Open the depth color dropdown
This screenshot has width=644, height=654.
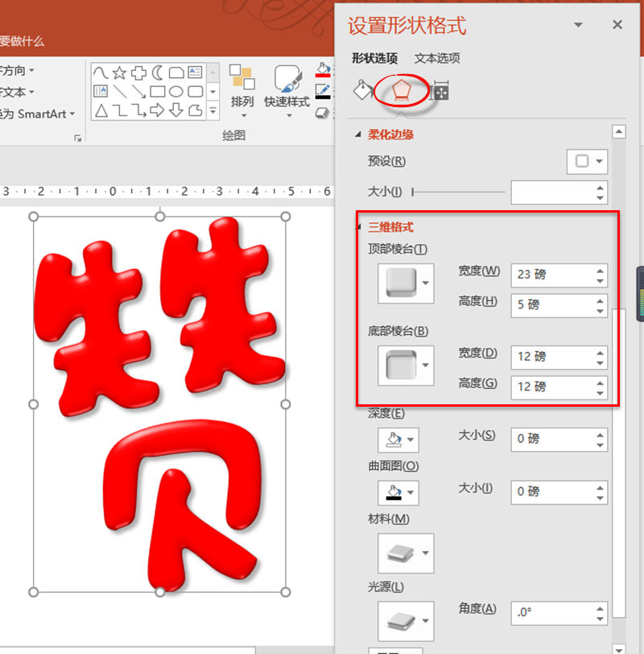(x=398, y=440)
